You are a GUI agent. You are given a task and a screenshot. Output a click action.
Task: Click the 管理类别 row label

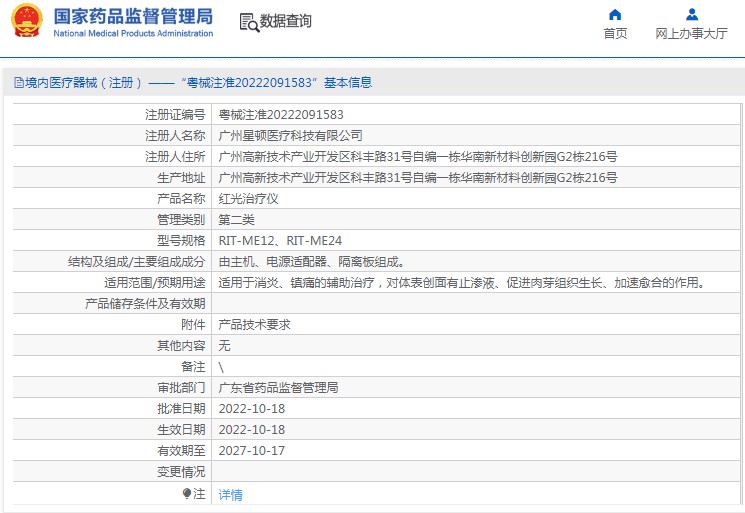point(181,220)
